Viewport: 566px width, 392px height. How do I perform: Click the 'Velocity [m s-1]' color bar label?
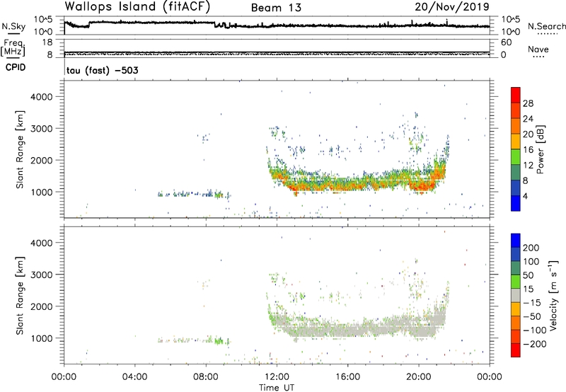553,295
